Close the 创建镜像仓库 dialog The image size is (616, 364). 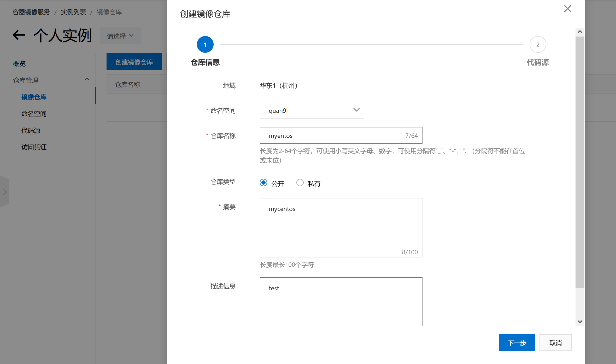pyautogui.click(x=567, y=9)
